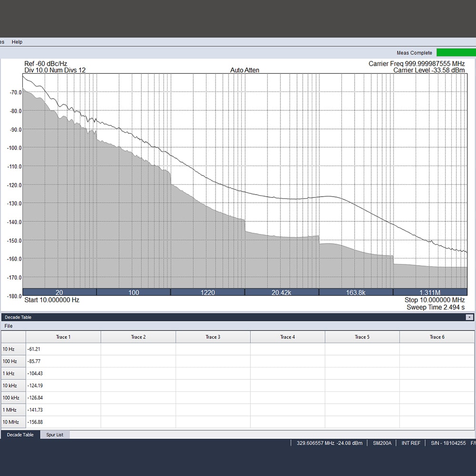Select the 20.42k decade segment bar
This screenshot has width=476, height=476.
[281, 292]
